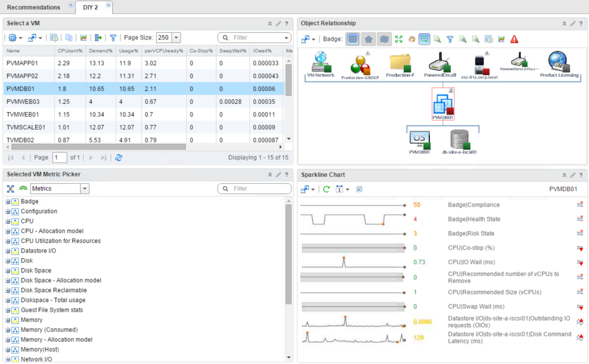Open the filter funnel in the Select a VM toolbar
This screenshot has width=589, height=364.
(x=113, y=38)
